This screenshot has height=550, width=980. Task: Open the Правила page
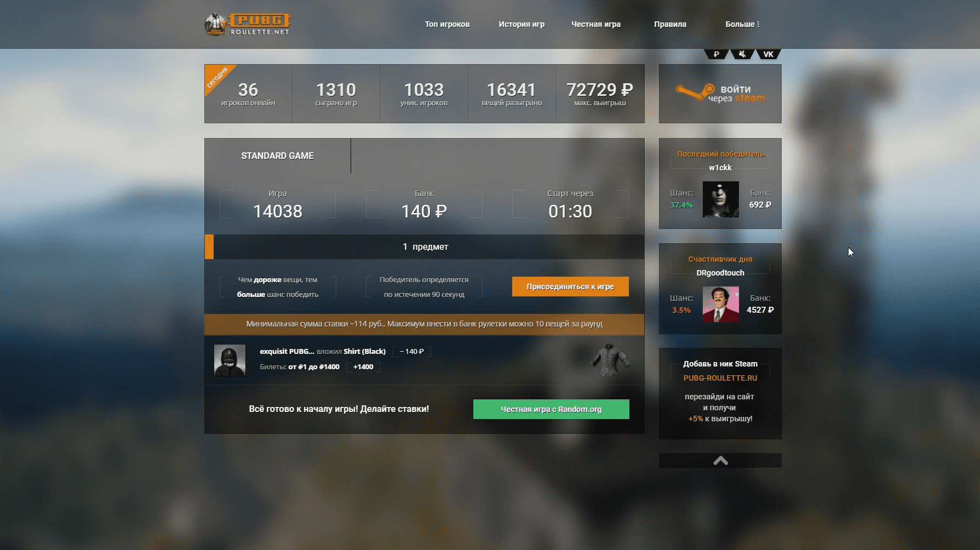(670, 24)
